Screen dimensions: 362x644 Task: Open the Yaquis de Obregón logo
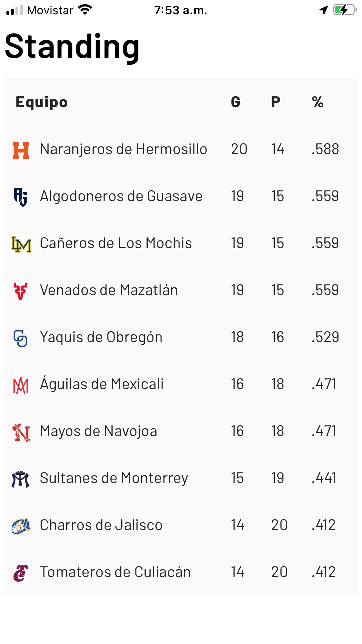[20, 338]
